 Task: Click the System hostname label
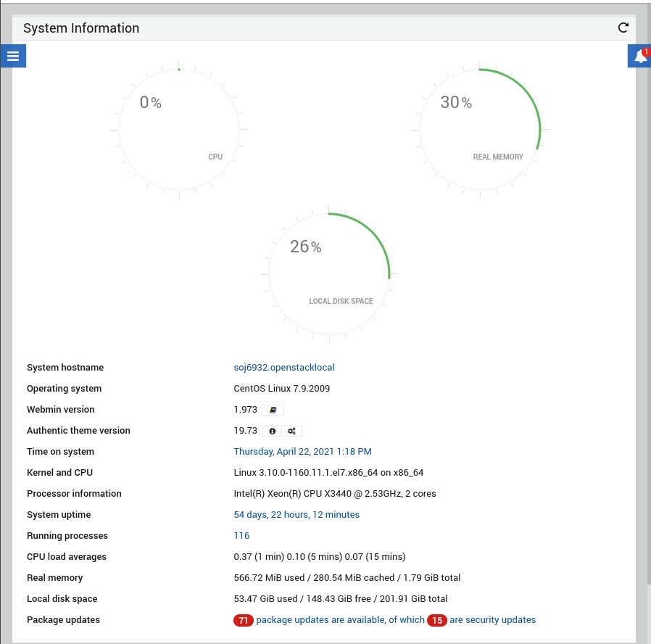[x=65, y=368]
